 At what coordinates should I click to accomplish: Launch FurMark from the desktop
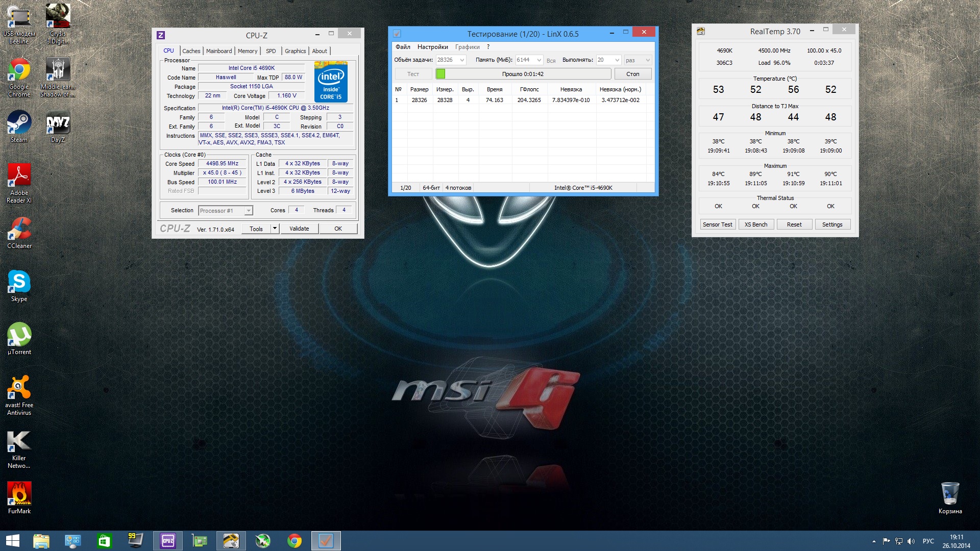(19, 498)
